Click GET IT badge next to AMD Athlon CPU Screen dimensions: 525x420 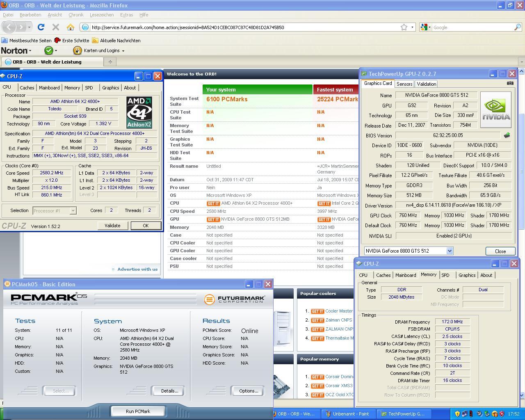point(213,203)
